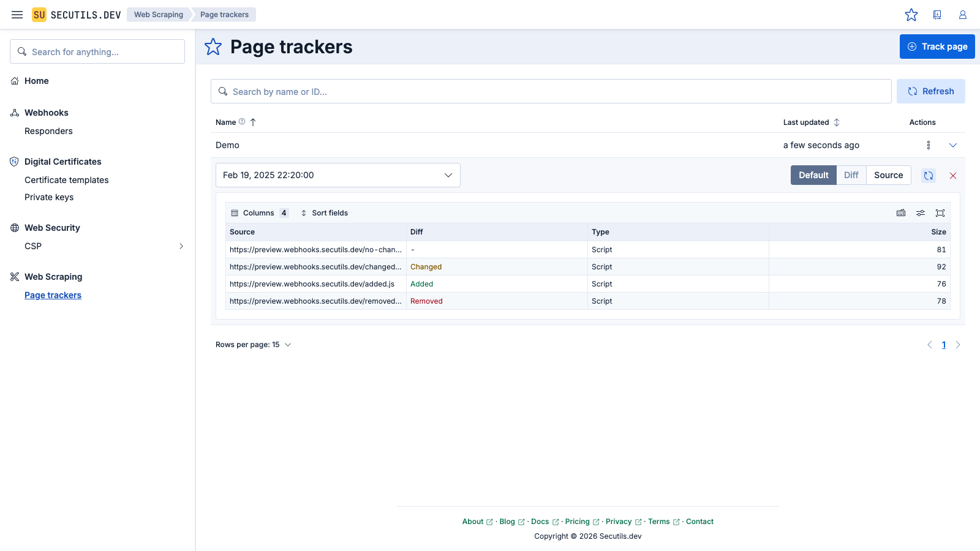Open the user account icon
980x551 pixels.
point(963,15)
